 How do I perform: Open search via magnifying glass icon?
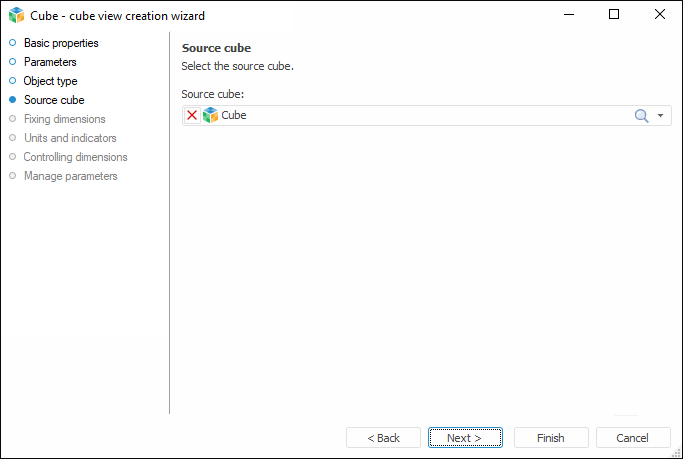pos(642,115)
